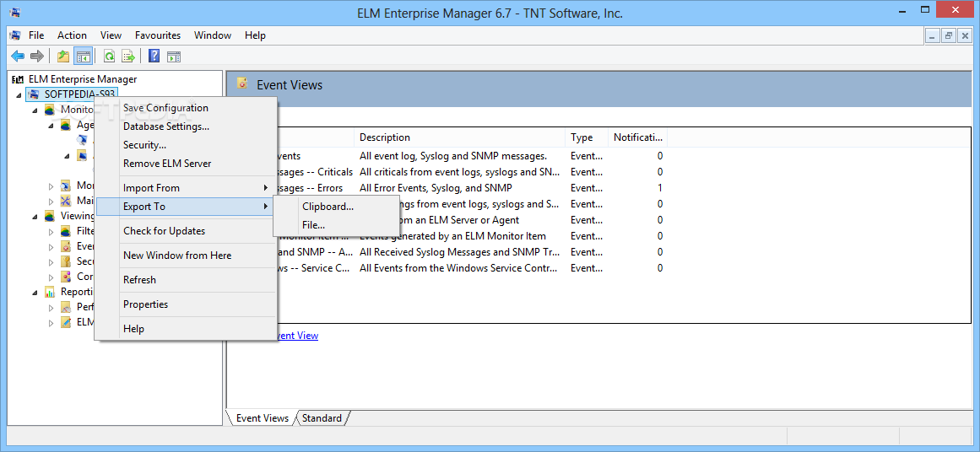The height and width of the screenshot is (452, 980).
Task: Switch to the Event Views bottom tab
Action: click(x=262, y=418)
